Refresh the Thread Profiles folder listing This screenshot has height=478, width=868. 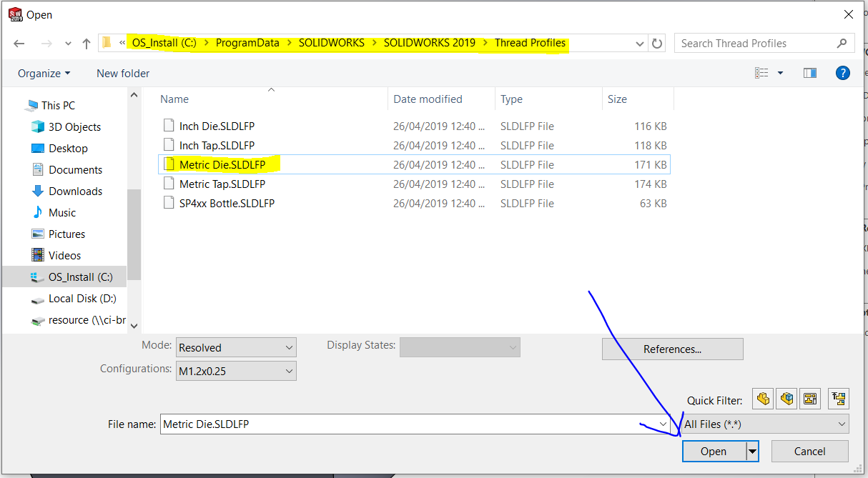[x=658, y=43]
